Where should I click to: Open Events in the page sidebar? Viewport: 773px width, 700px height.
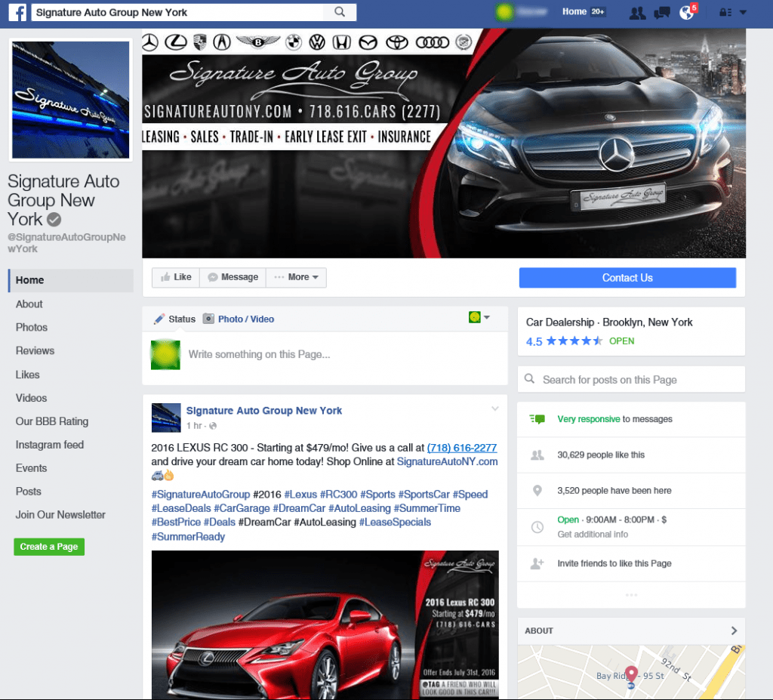(31, 468)
